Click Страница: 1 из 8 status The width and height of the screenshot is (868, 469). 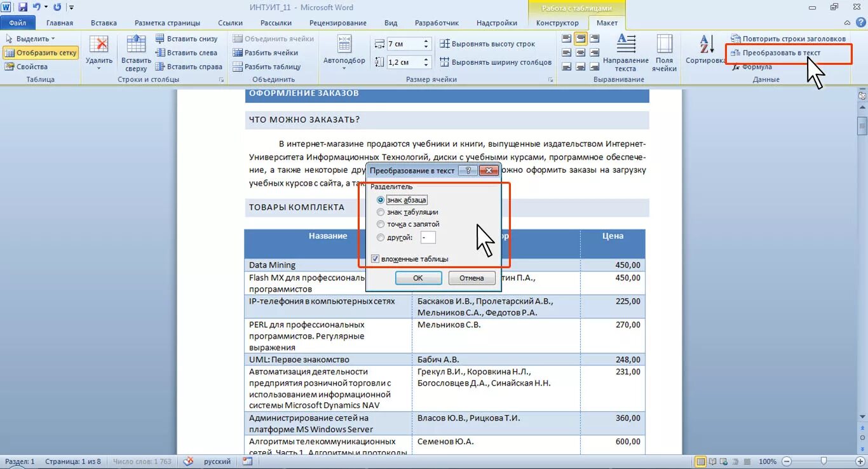coord(73,461)
